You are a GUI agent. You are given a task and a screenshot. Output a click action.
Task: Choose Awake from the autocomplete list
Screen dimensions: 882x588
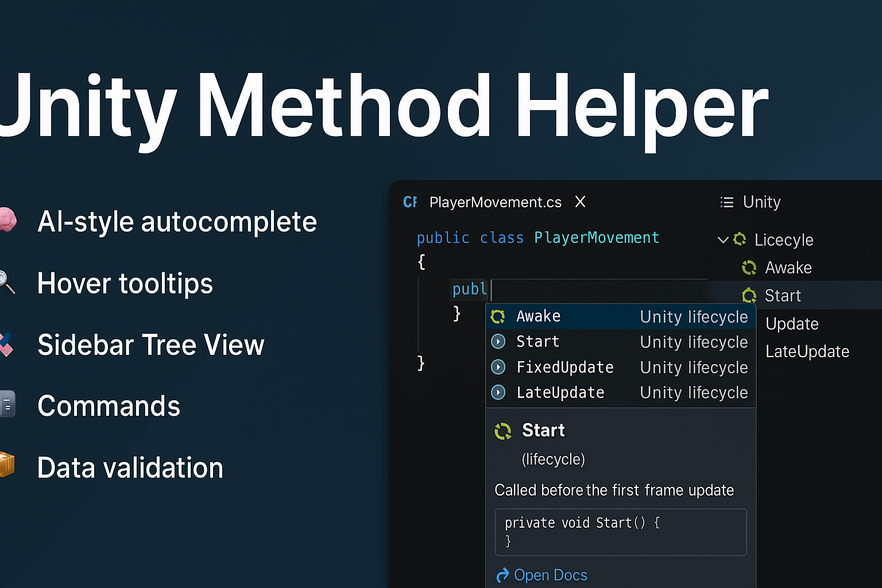[x=621, y=316]
